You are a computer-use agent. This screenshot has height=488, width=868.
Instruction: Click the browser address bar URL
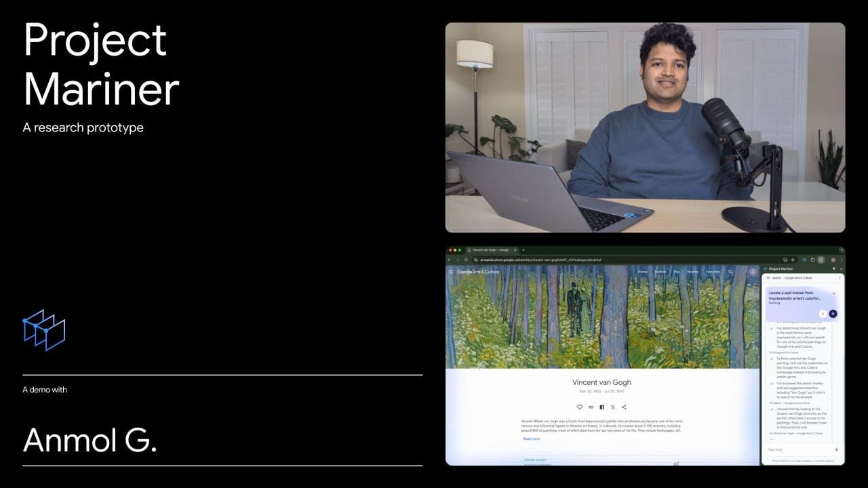pos(541,260)
